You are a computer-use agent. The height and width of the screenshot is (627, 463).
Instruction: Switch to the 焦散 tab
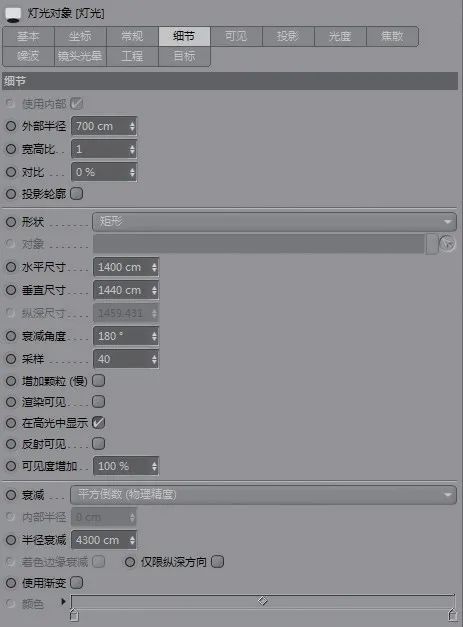(x=392, y=36)
